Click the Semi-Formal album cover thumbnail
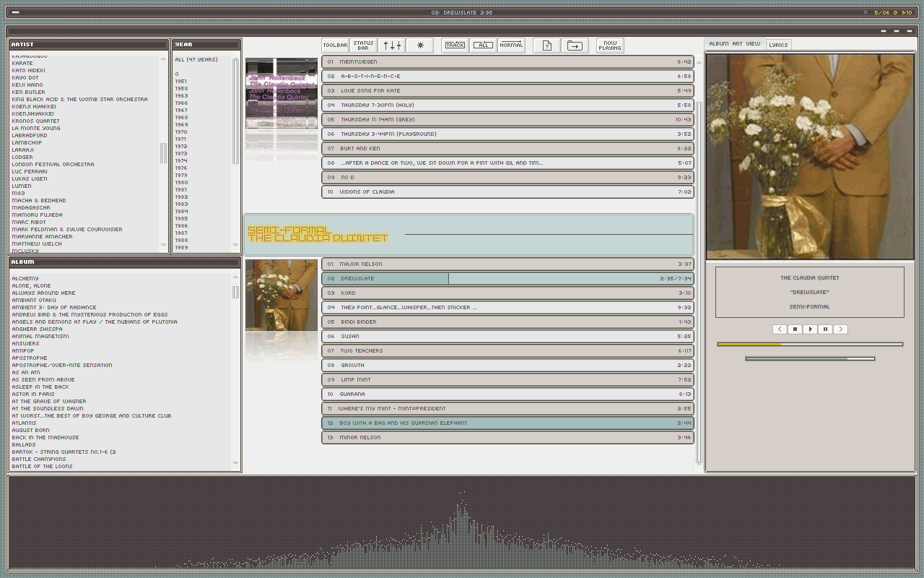Viewport: 924px width, 578px height. click(x=282, y=295)
